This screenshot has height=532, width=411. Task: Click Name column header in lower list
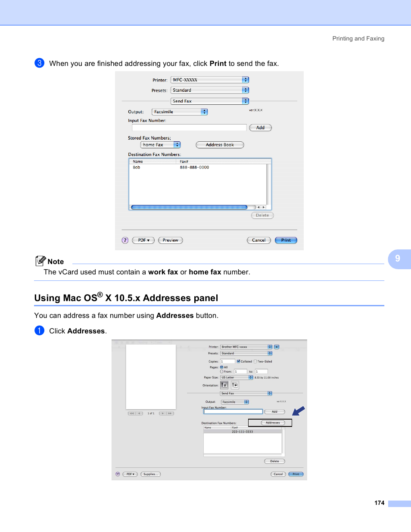217,428
